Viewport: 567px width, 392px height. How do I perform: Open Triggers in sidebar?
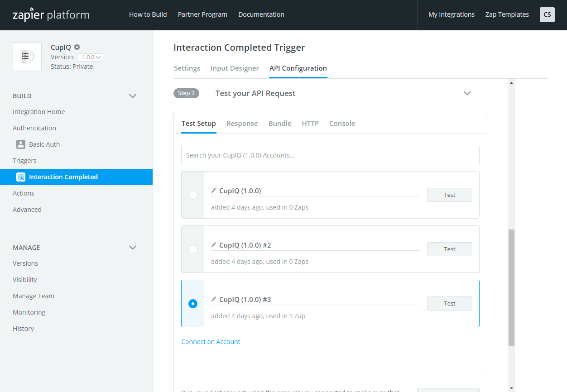coord(24,161)
